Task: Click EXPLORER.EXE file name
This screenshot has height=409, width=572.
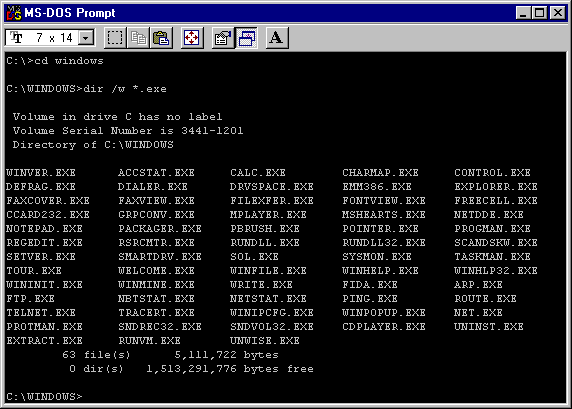Action: click(496, 187)
